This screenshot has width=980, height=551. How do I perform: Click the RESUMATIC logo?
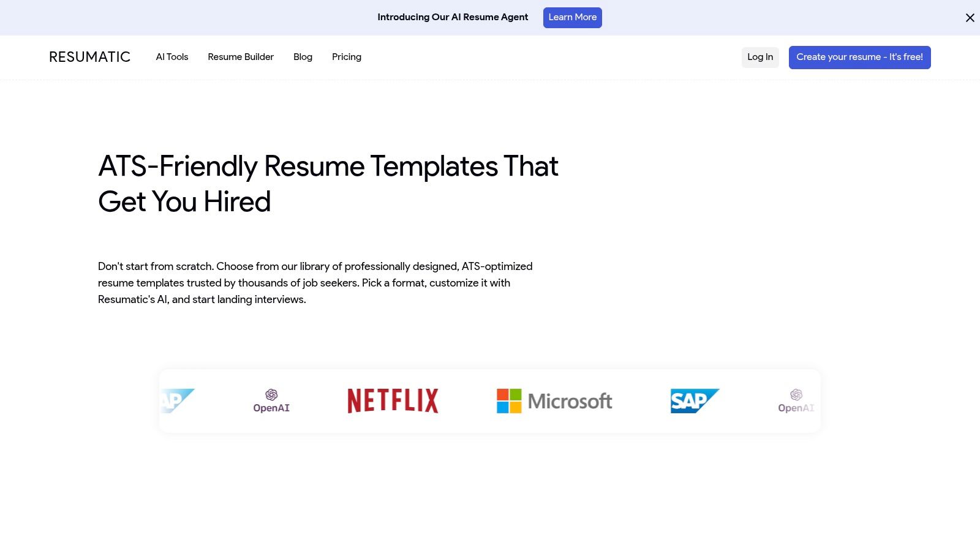90,57
